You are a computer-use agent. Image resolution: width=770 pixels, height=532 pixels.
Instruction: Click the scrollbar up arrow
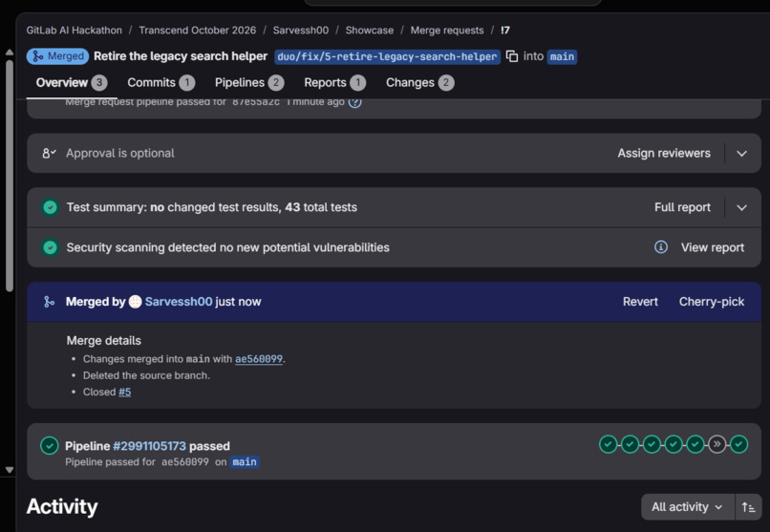[x=10, y=52]
